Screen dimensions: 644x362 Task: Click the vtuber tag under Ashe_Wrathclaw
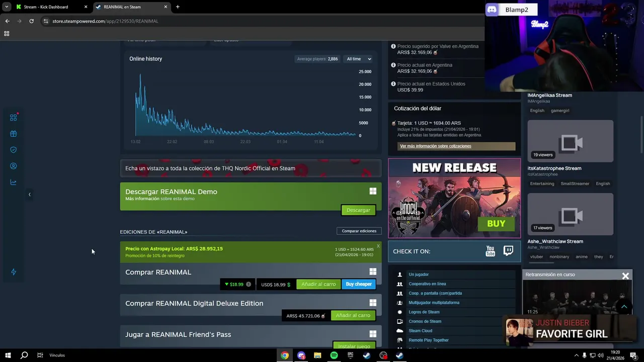tap(537, 257)
